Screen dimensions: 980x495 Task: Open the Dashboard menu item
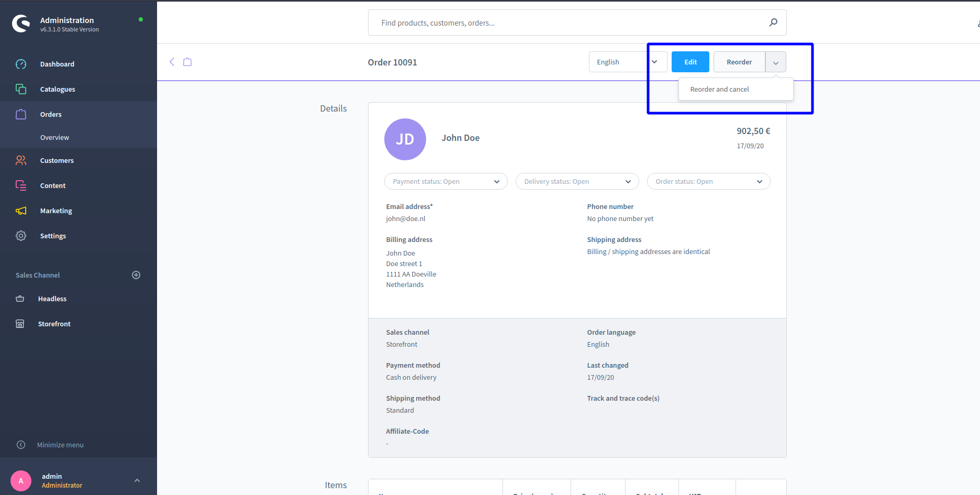(57, 64)
